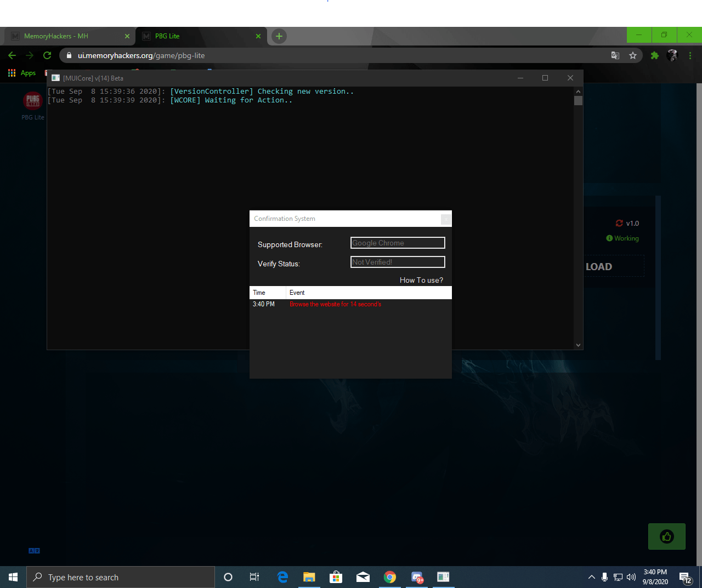Open the Chrome profile avatar
Image resolution: width=702 pixels, height=588 pixels.
pyautogui.click(x=672, y=55)
